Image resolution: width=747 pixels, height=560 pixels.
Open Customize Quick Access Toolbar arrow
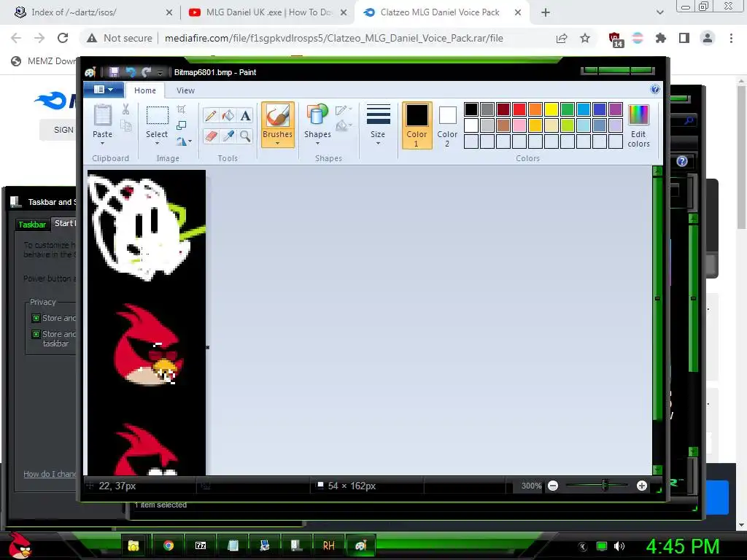pos(160,73)
